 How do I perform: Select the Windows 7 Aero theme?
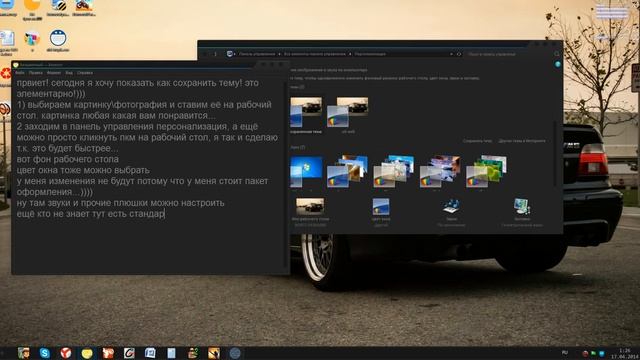pyautogui.click(x=306, y=171)
